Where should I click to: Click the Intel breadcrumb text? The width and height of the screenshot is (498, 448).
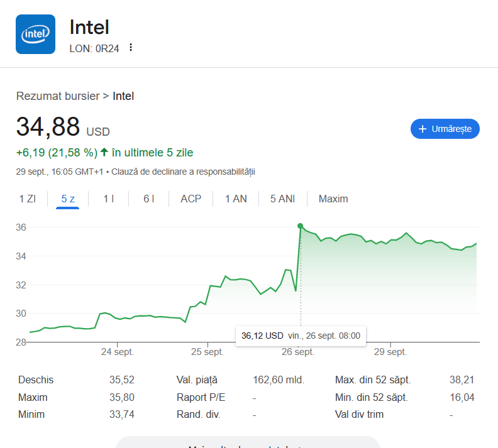123,96
